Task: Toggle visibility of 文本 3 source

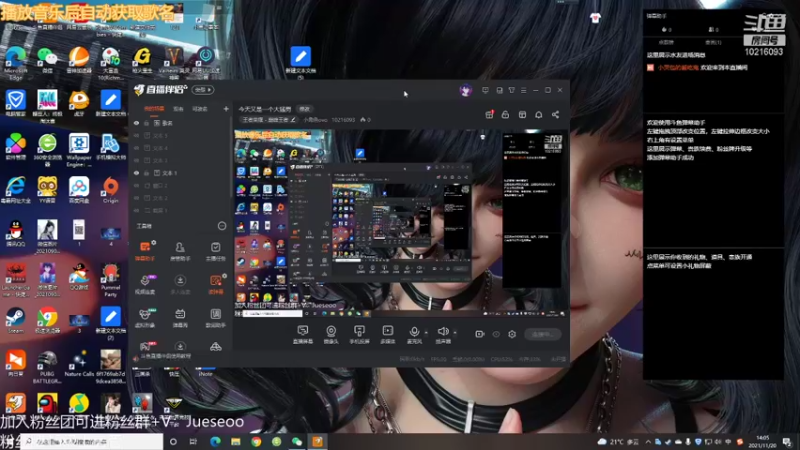Action: coord(136,161)
